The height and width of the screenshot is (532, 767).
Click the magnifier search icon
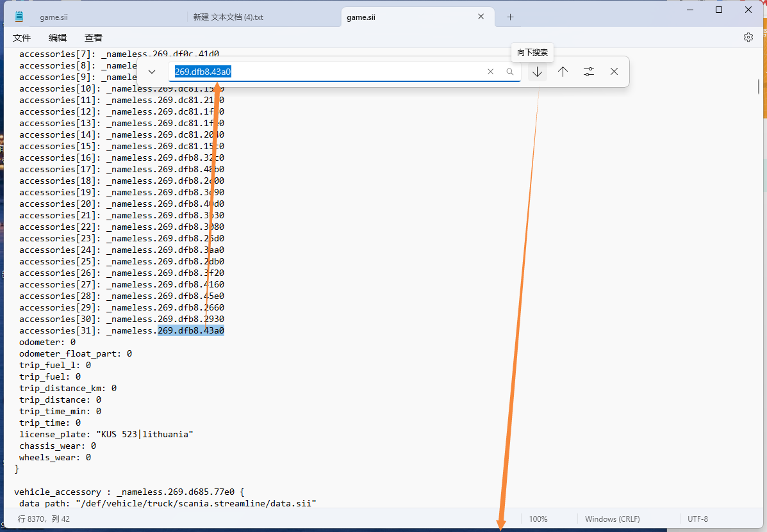coord(509,72)
